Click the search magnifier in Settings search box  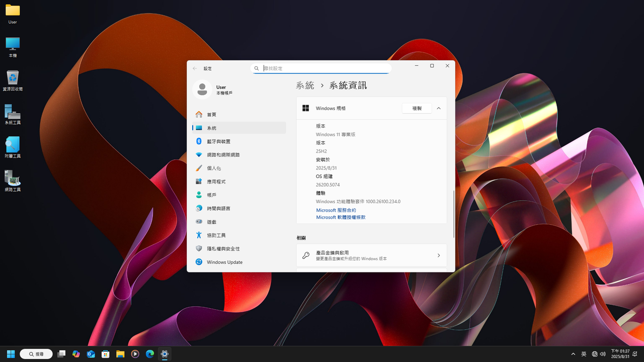tap(257, 68)
